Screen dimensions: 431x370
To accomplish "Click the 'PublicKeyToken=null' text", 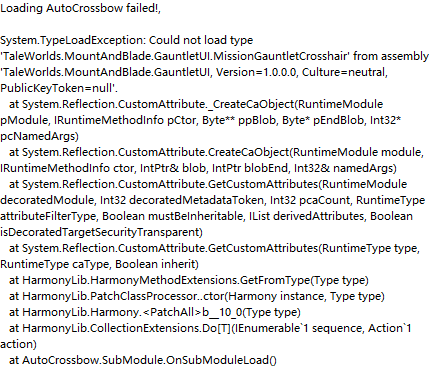I will pos(57,88).
